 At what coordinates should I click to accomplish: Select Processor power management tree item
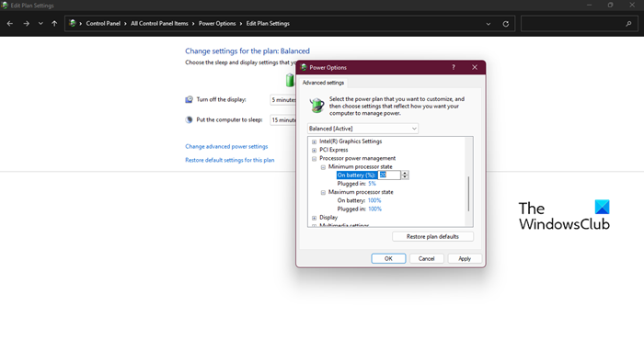click(x=357, y=158)
